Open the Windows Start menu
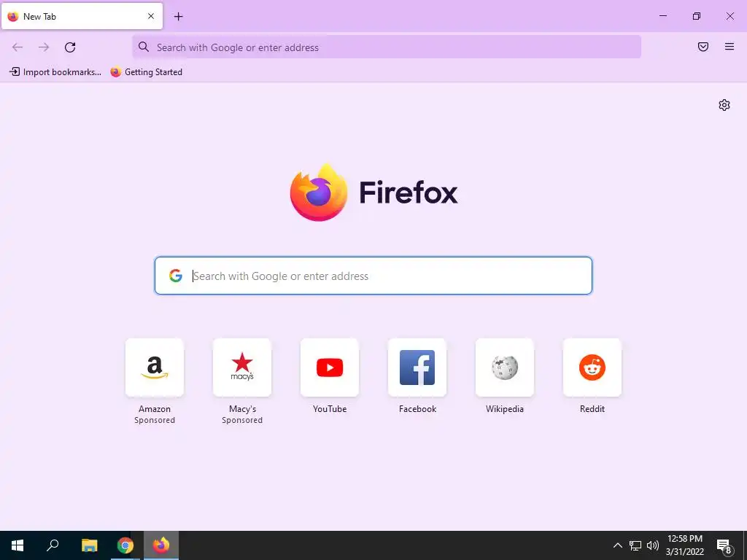The width and height of the screenshot is (747, 560). point(18,545)
